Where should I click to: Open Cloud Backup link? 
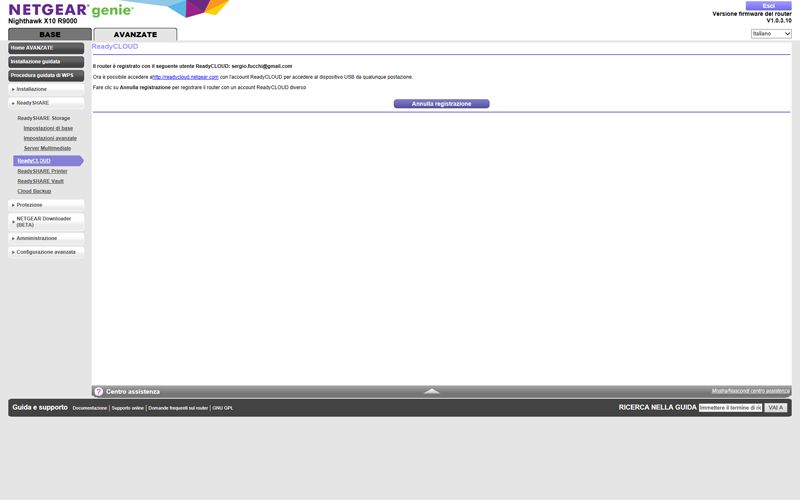[x=34, y=191]
